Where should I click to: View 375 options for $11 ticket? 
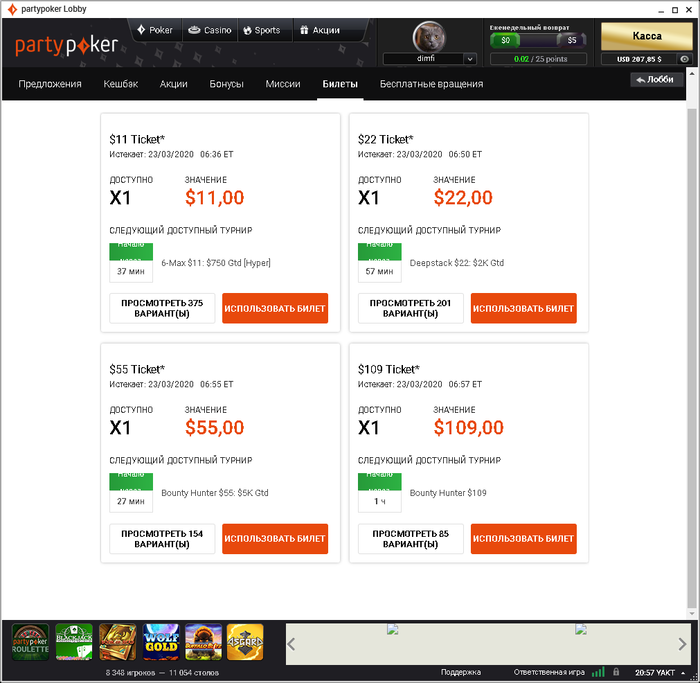[x=162, y=308]
